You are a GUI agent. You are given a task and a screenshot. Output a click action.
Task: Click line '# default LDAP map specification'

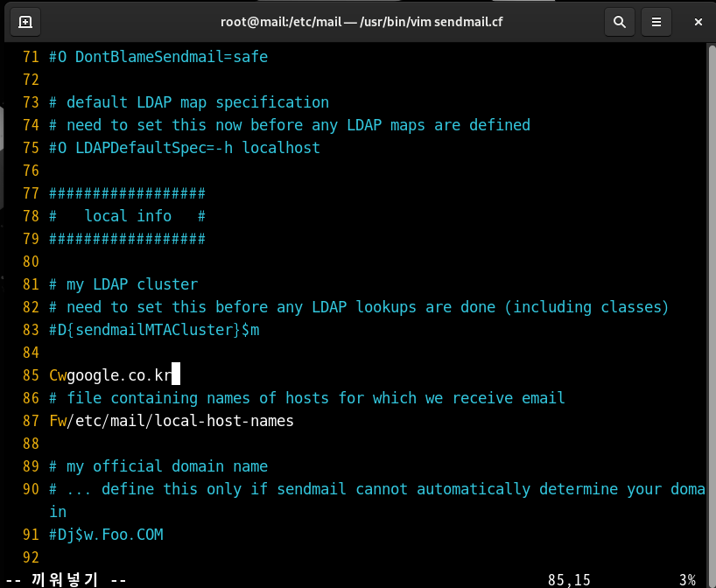[188, 102]
